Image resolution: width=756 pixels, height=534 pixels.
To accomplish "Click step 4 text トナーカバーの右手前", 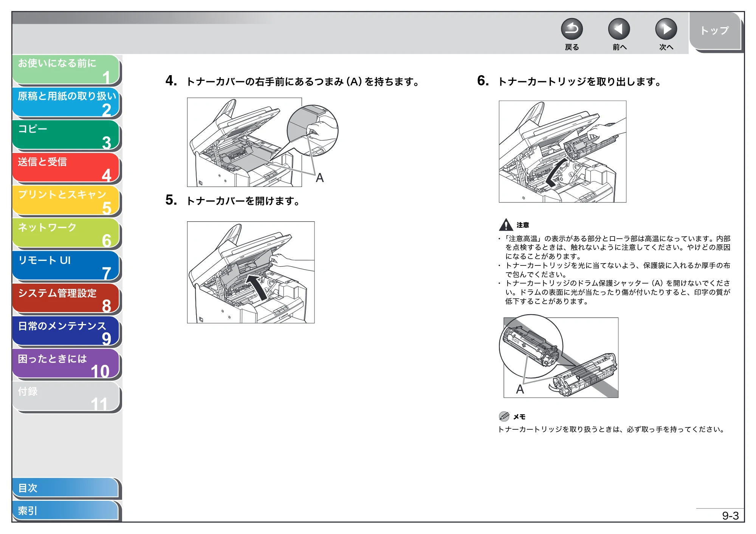I will point(303,82).
